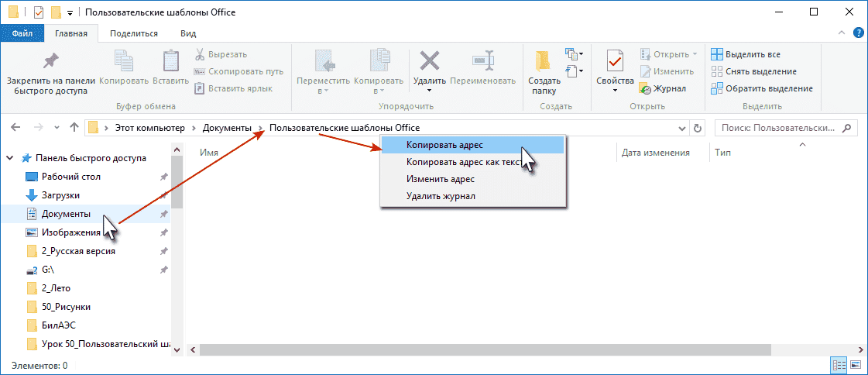Screen dimensions: 868x375
Task: Pin folder to Quick Access panel
Action: pyautogui.click(x=51, y=73)
